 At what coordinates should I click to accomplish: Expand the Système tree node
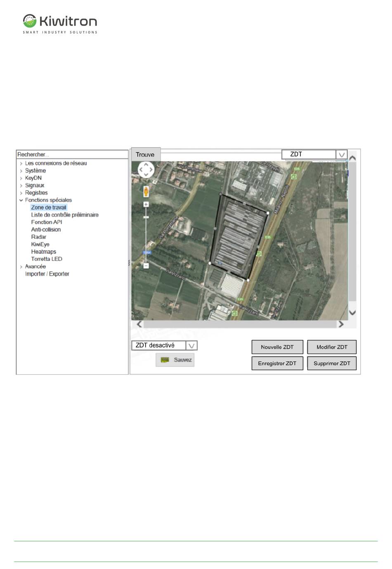tap(21, 171)
